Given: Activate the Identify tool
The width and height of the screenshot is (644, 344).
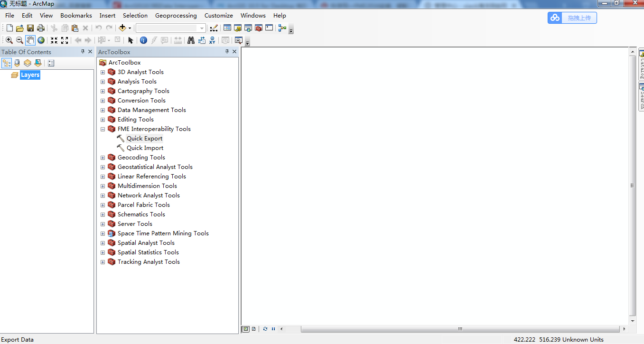Looking at the screenshot, I should 143,40.
